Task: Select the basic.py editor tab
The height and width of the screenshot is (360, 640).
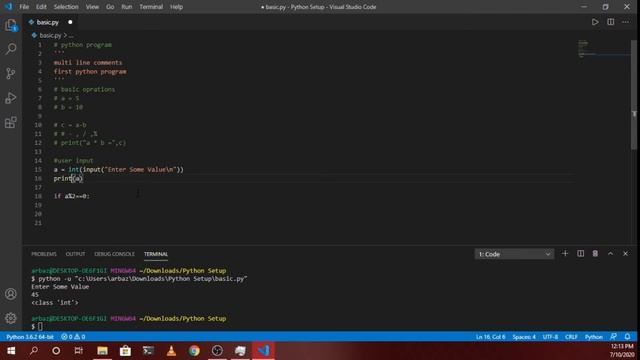Action: 48,22
